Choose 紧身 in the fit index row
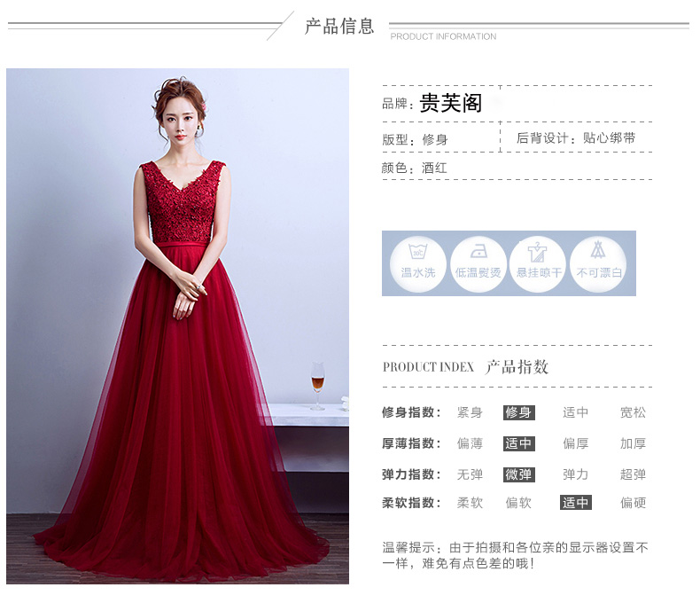 470,412
